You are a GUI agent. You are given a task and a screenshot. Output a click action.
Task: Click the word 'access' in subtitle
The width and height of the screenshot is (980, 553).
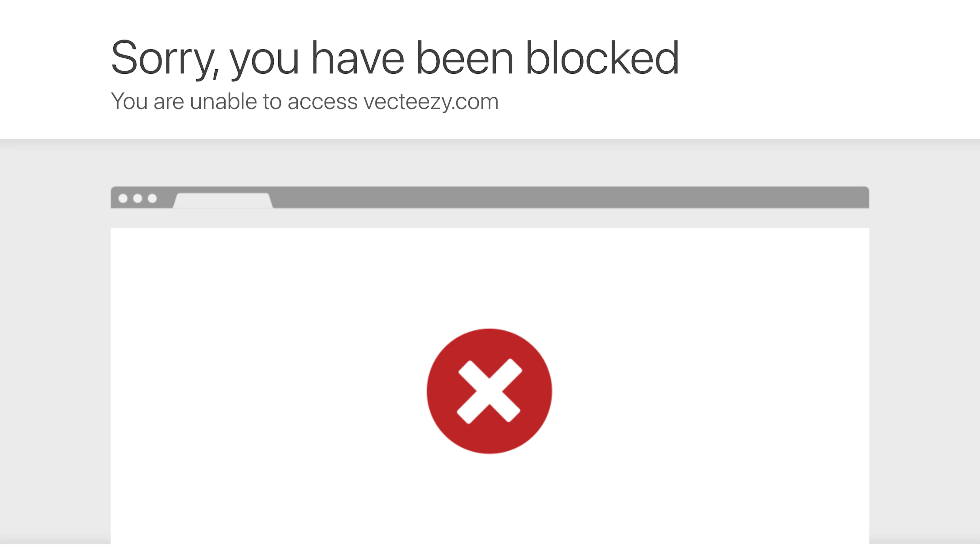coord(323,102)
